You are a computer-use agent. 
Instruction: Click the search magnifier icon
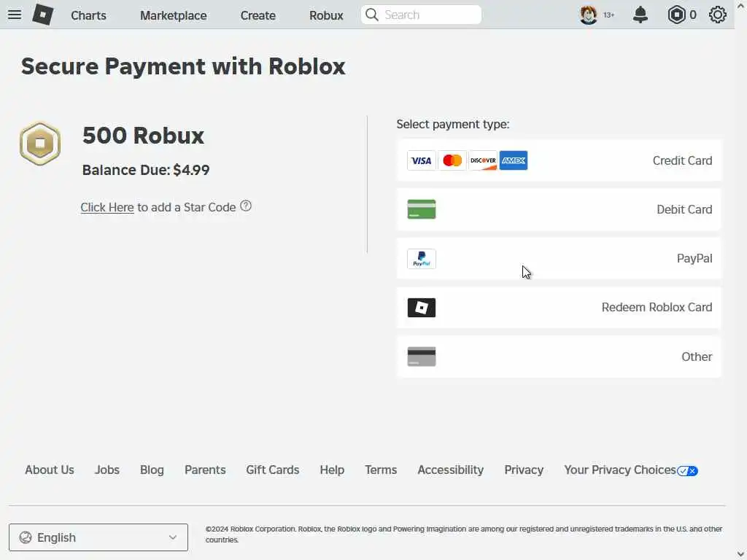click(x=371, y=15)
